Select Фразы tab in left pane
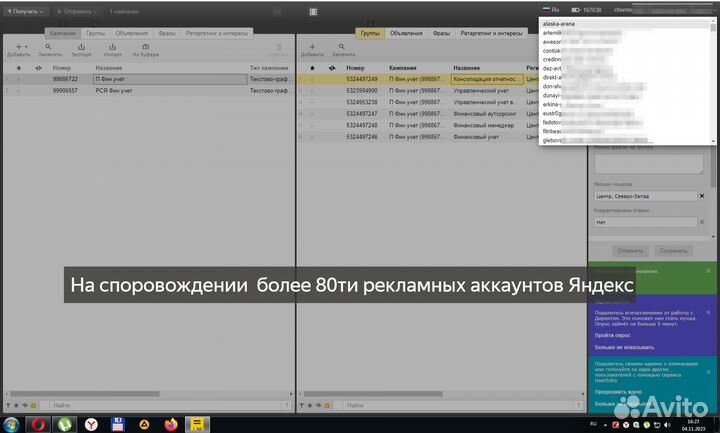 (x=167, y=34)
